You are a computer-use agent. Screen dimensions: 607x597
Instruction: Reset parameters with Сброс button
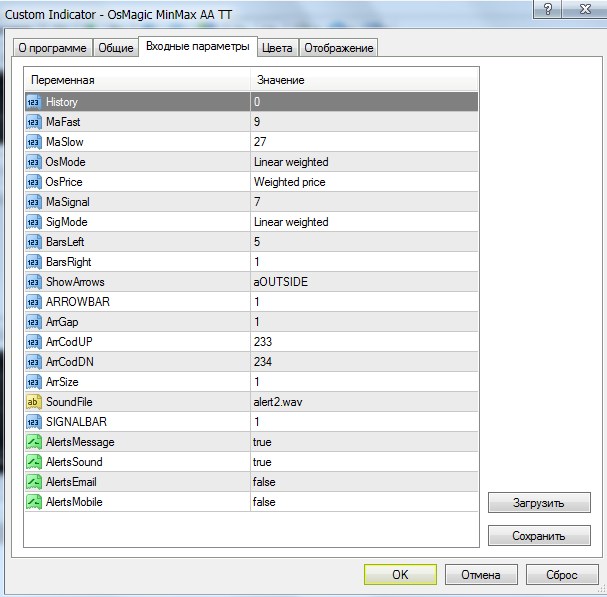562,575
